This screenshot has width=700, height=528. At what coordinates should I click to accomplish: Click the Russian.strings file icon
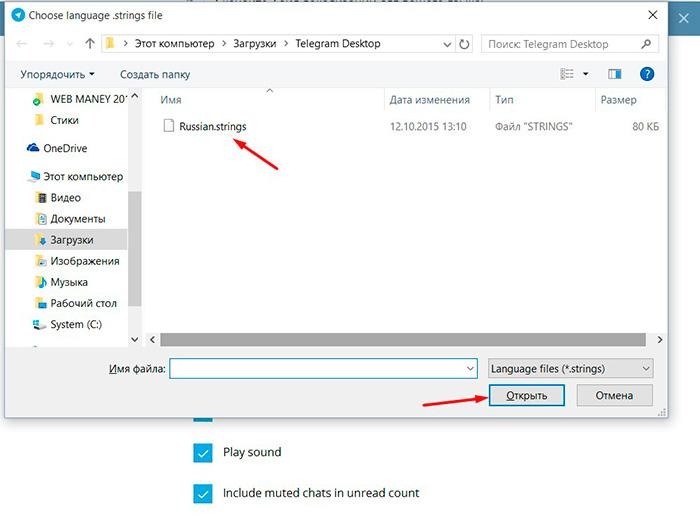point(169,126)
